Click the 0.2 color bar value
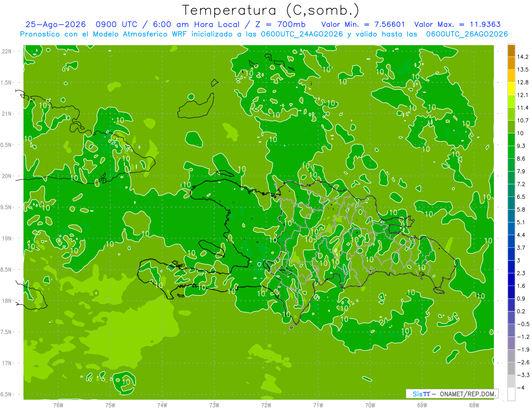The width and height of the screenshot is (532, 411). click(521, 311)
